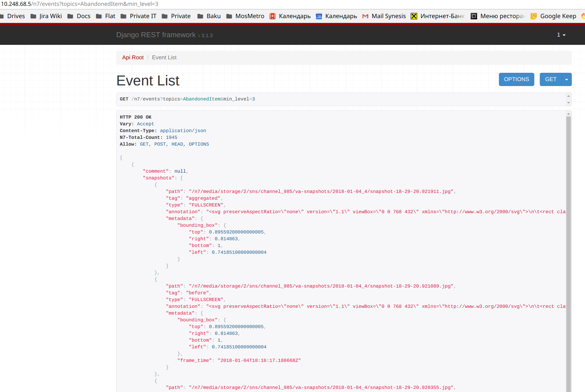Click the snapshot-18-29-20.921089.jpg path
585x392 pixels.
(x=321, y=286)
